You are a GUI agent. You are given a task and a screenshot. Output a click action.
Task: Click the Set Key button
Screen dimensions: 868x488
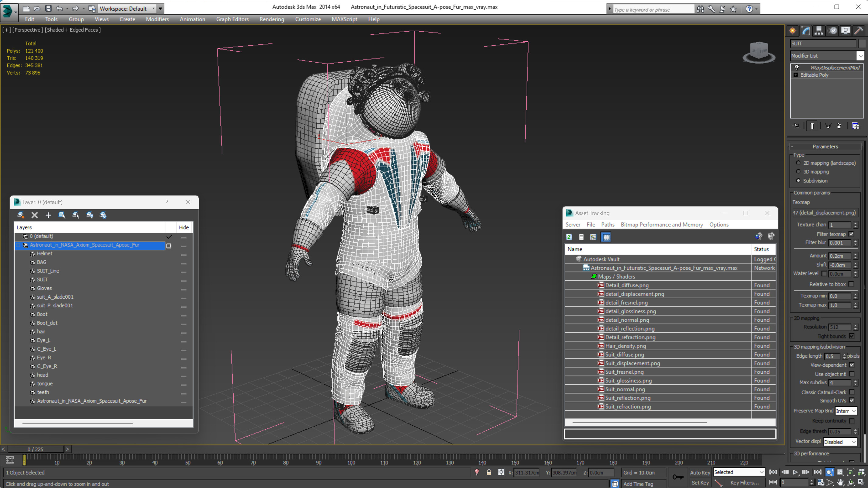[x=700, y=483]
